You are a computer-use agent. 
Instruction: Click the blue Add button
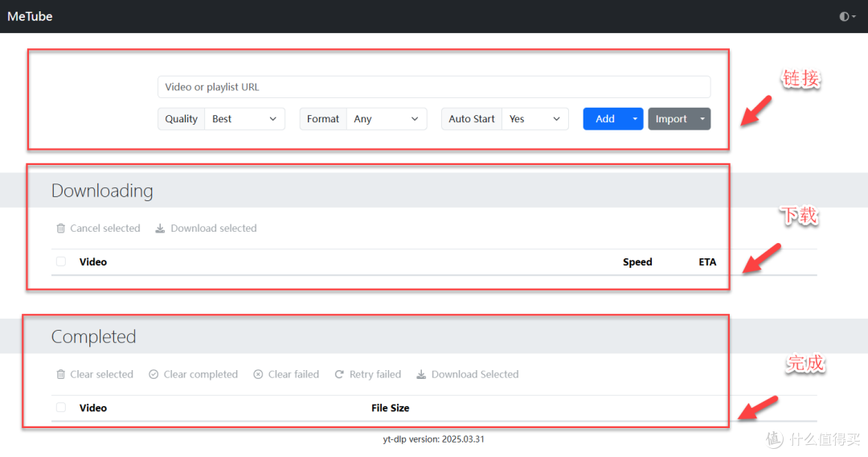tap(605, 119)
